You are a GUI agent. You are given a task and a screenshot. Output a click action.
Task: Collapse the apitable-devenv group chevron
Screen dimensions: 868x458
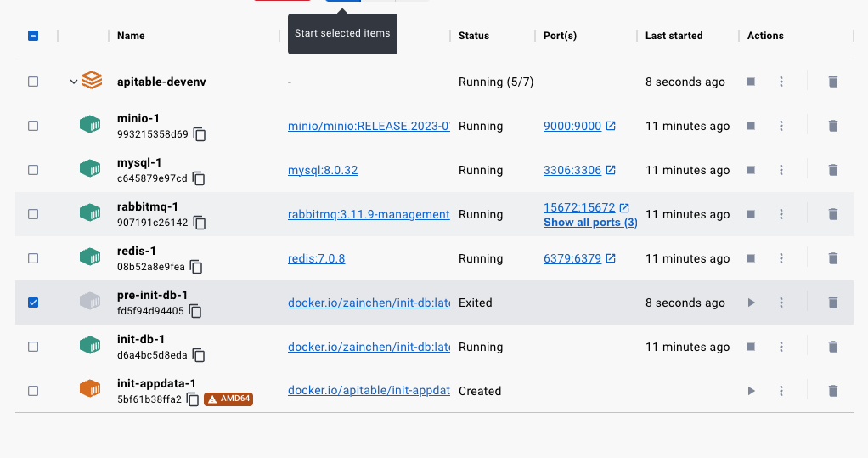point(74,82)
